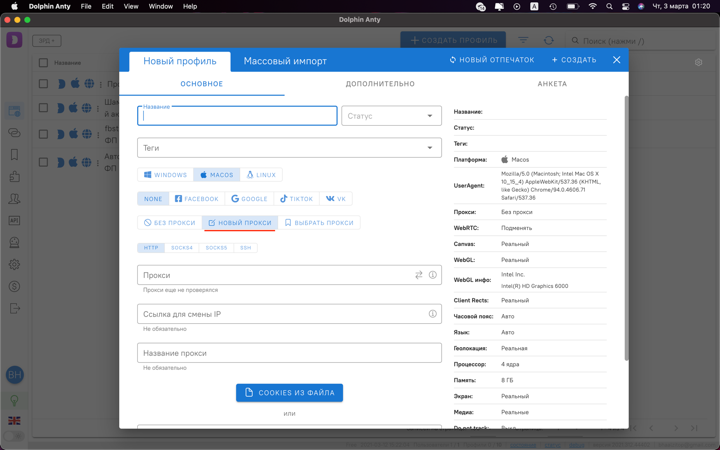Open the API icon in the sidebar
The height and width of the screenshot is (450, 720).
click(x=14, y=220)
